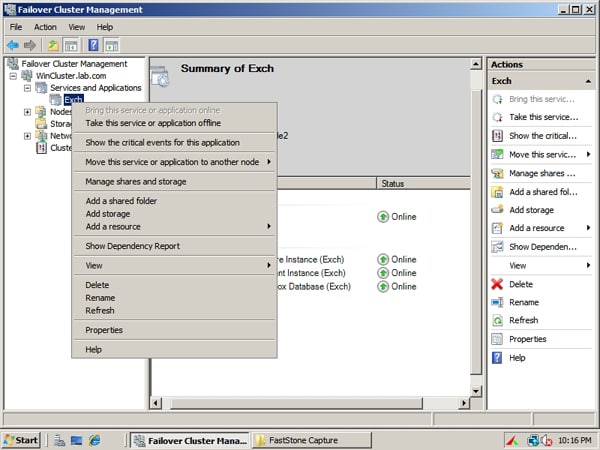Choose Delete from the context menu
The image size is (600, 450).
pos(174,285)
